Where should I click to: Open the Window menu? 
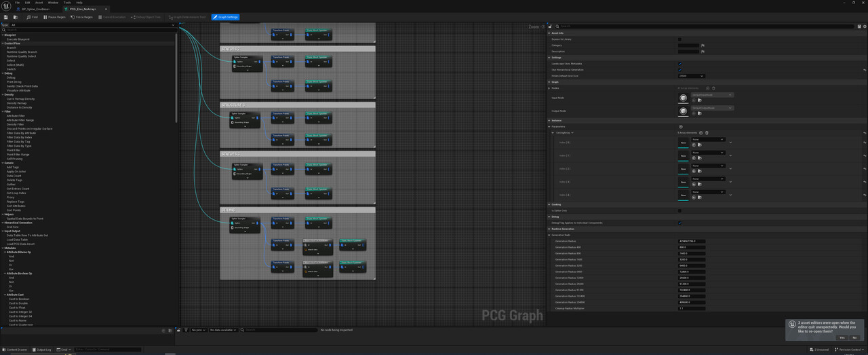coord(53,3)
